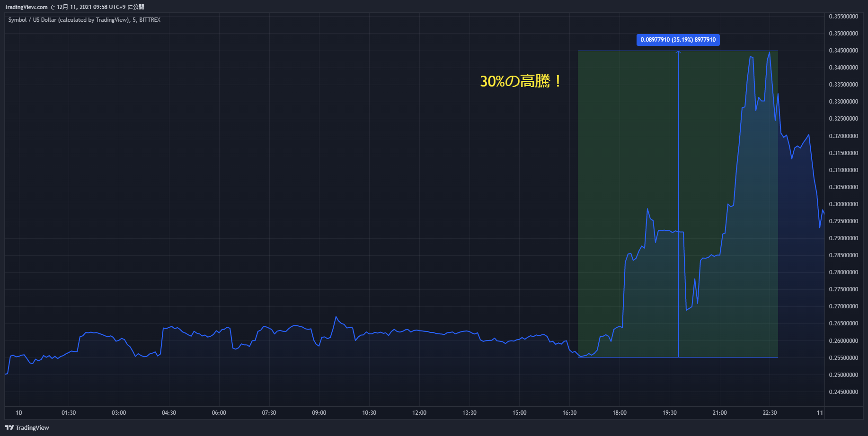Click price label 0.35500000 on price axis
The height and width of the screenshot is (436, 868).
[843, 17]
